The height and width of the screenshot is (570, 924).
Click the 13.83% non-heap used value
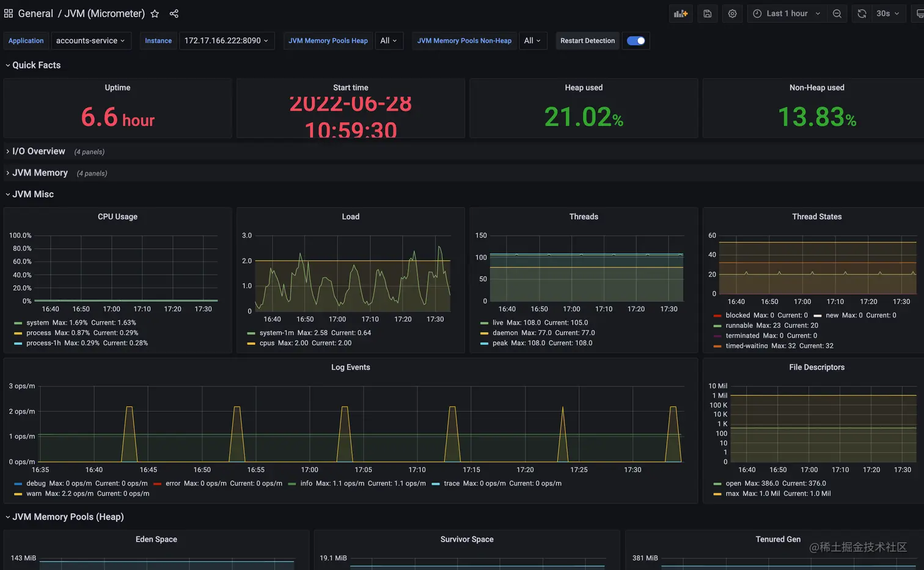pos(817,117)
